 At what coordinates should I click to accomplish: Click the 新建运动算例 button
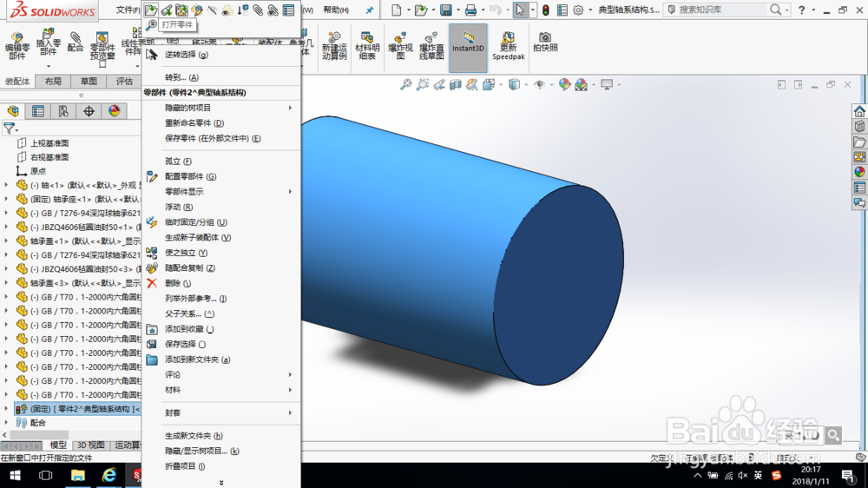click(x=334, y=45)
